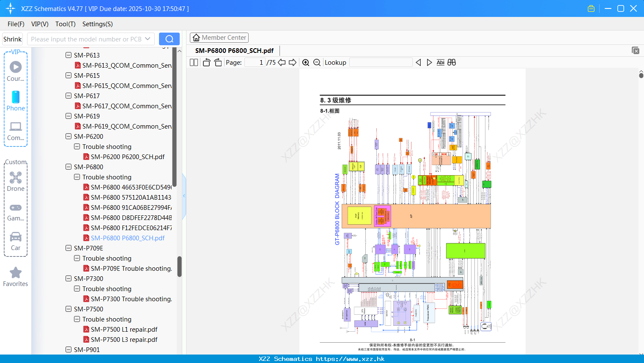Open the VIP(V) menu

(x=40, y=24)
